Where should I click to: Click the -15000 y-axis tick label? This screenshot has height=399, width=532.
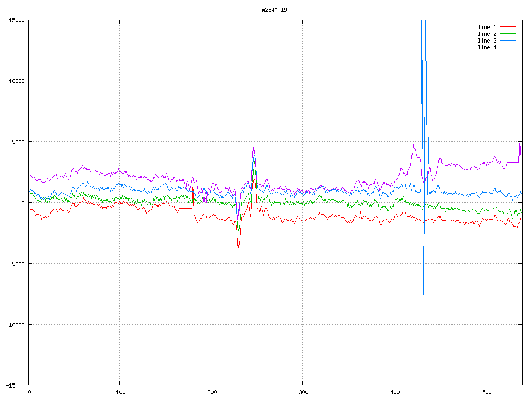(x=15, y=385)
